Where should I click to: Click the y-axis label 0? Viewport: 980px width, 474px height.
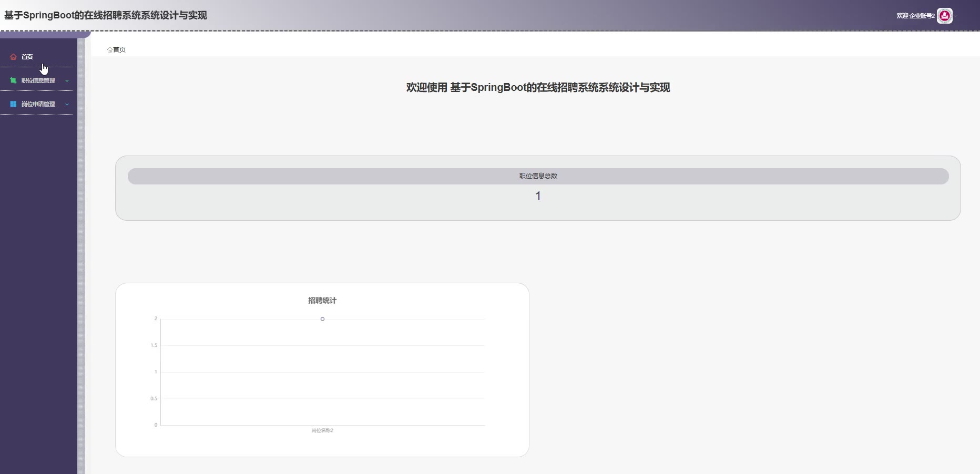(x=156, y=425)
